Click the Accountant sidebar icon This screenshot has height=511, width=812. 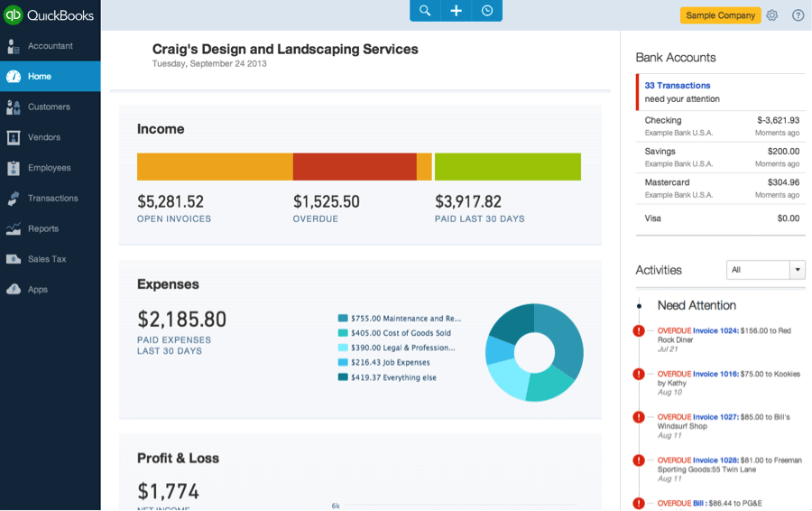point(13,46)
